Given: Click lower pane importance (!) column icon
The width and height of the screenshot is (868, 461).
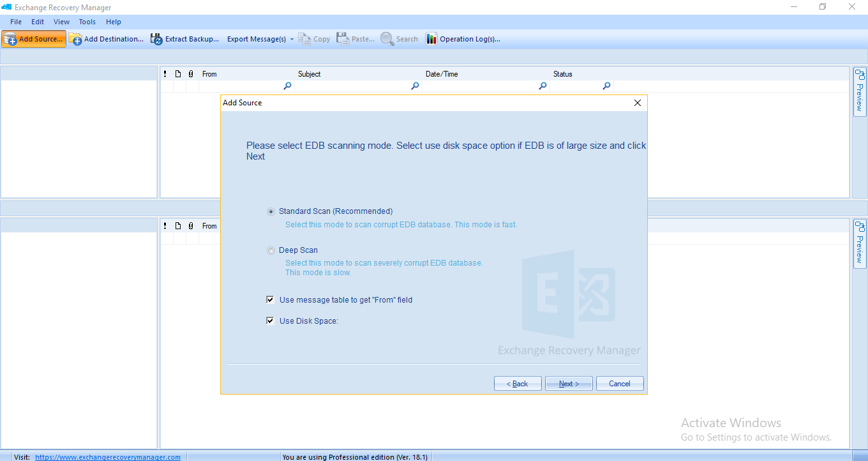Looking at the screenshot, I should tap(165, 226).
